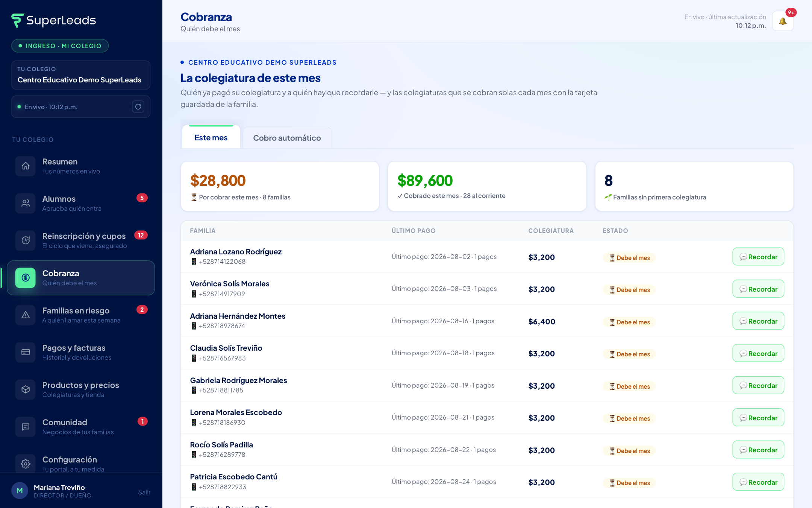The image size is (812, 508).
Task: Open Familias en riesgo warning icon
Action: [26, 315]
